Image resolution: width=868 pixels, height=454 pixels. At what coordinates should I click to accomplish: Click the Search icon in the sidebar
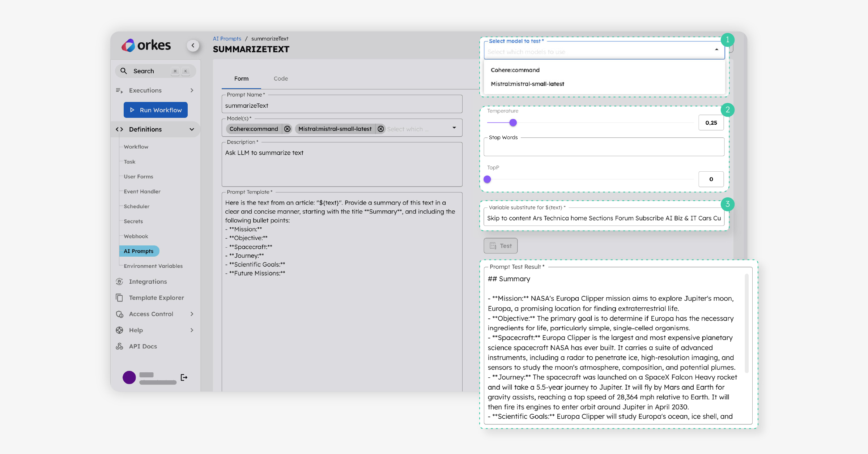[123, 71]
